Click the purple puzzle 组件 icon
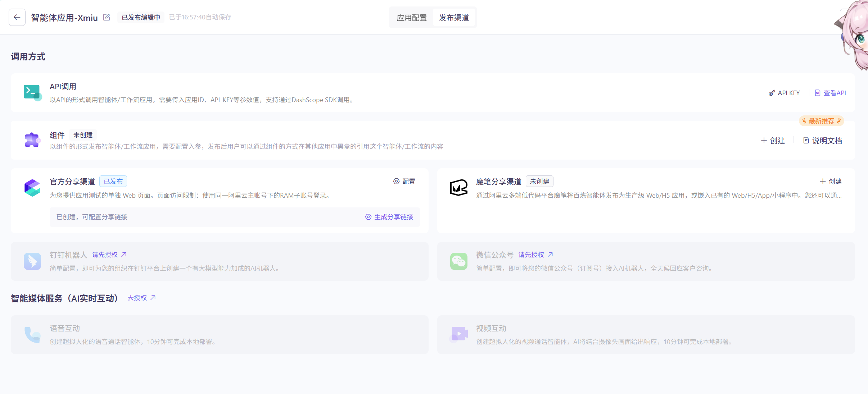This screenshot has width=868, height=394. point(32,140)
